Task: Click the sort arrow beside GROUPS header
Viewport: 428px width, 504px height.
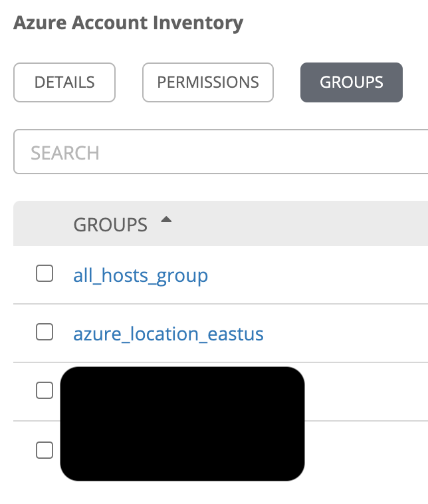Action: click(x=166, y=220)
